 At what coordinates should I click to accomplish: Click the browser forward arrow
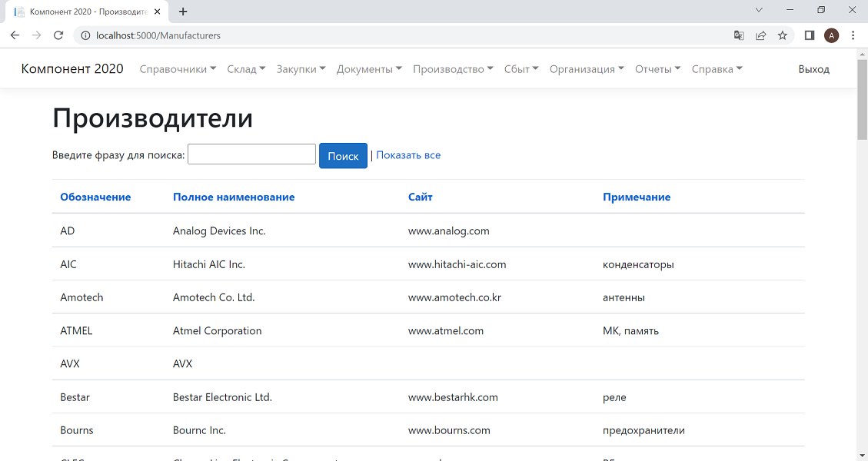click(x=37, y=35)
